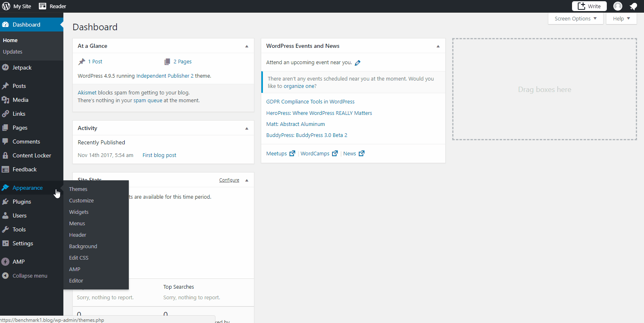Click the Links chain icon

(x=5, y=114)
